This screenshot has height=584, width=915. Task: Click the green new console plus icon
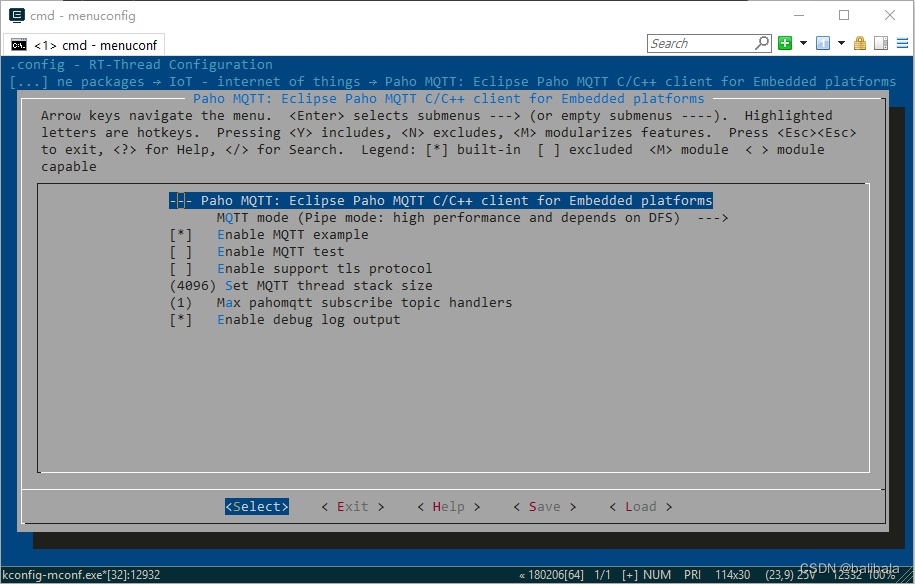pyautogui.click(x=785, y=43)
